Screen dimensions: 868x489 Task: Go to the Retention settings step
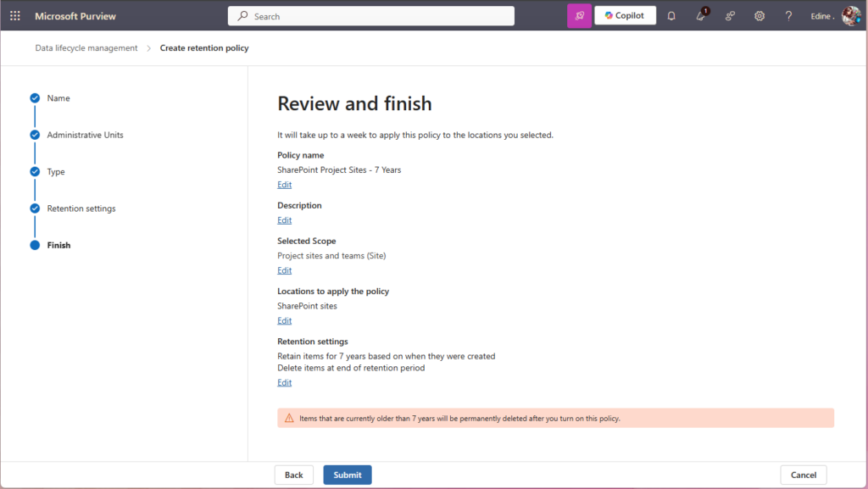(x=81, y=208)
